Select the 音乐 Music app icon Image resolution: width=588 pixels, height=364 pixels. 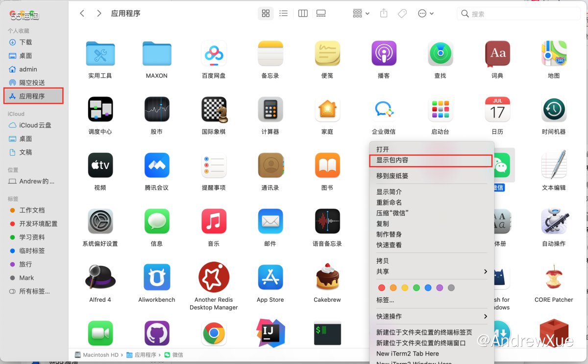pyautogui.click(x=214, y=221)
